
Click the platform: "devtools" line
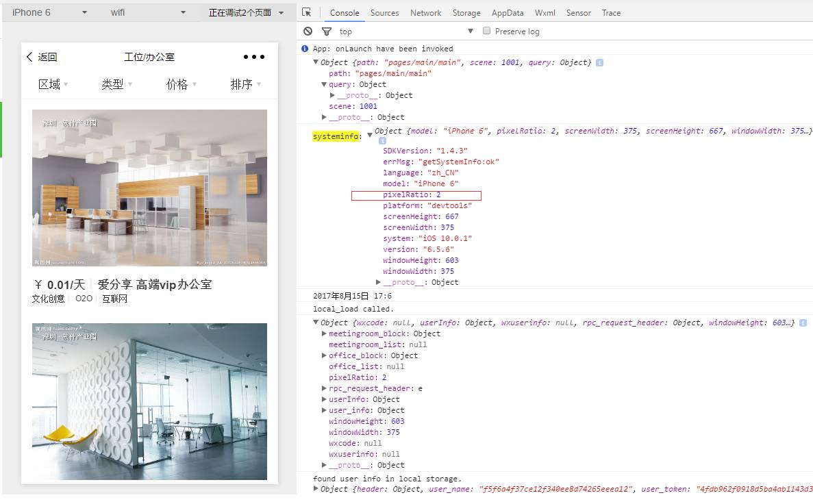pos(427,206)
